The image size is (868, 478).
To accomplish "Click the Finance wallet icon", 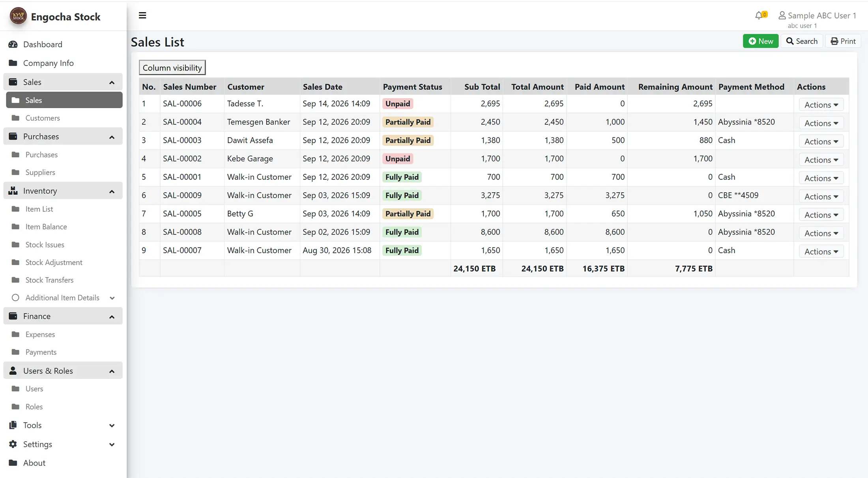I will [x=13, y=316].
